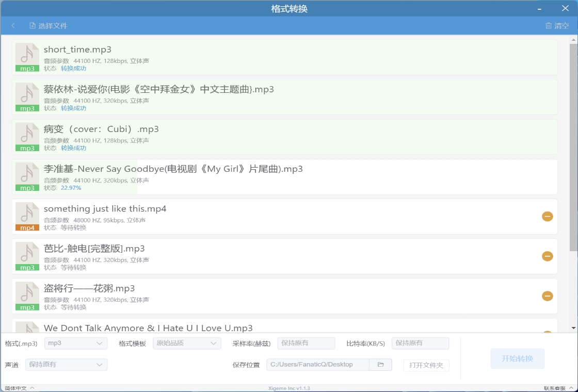Select the 盗将行——花粥.mp3 file name
The height and width of the screenshot is (392, 578).
(89, 288)
